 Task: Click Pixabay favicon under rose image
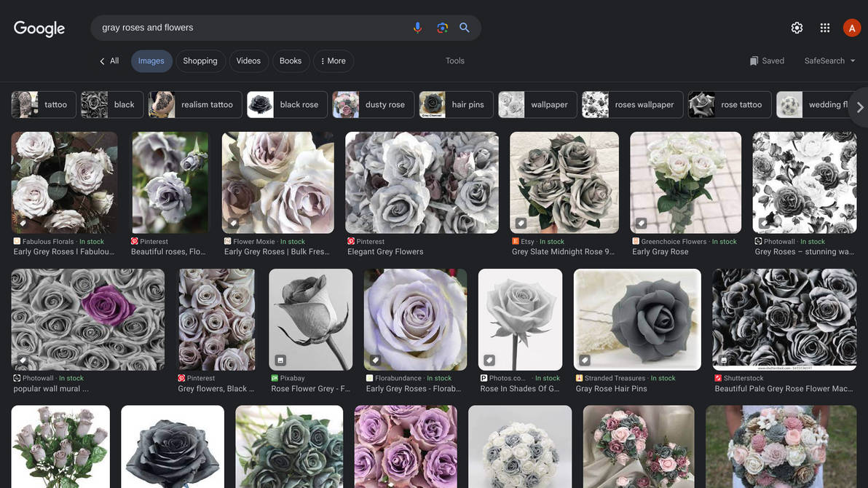click(x=275, y=378)
